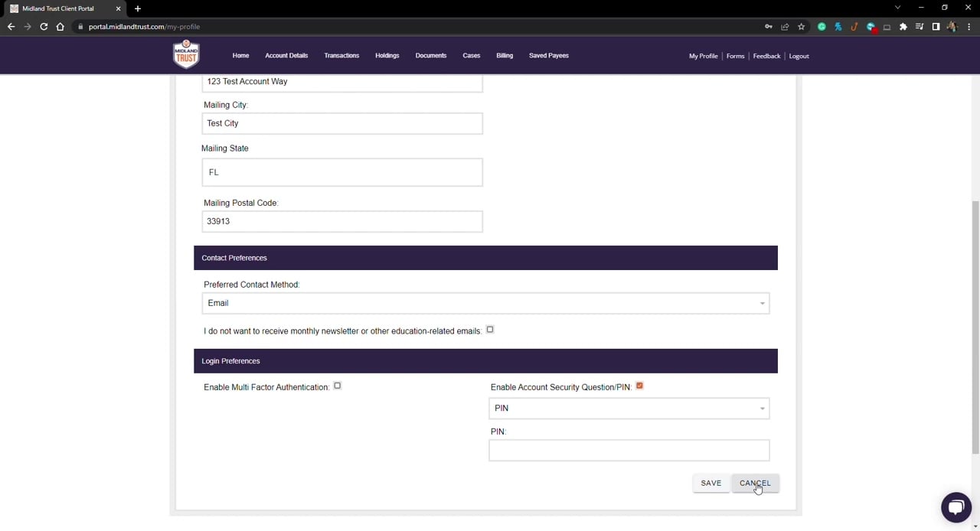Click the Midland Trust logo
The image size is (980, 531).
pyautogui.click(x=186, y=54)
